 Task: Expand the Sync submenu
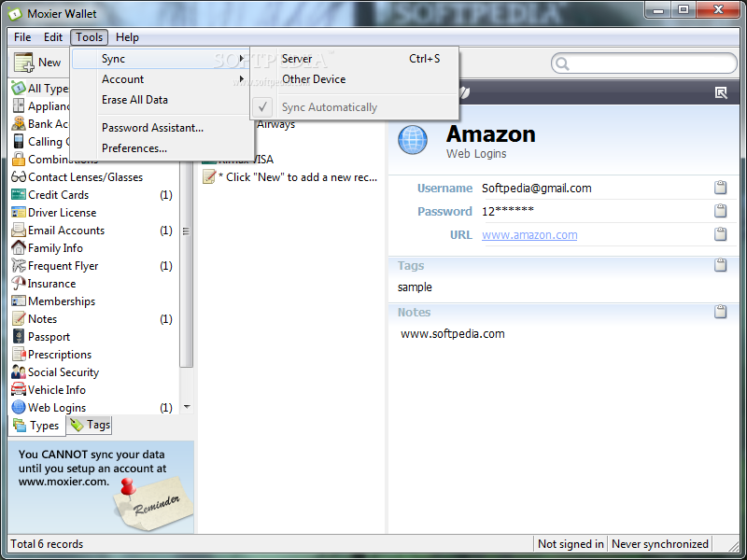coord(159,59)
